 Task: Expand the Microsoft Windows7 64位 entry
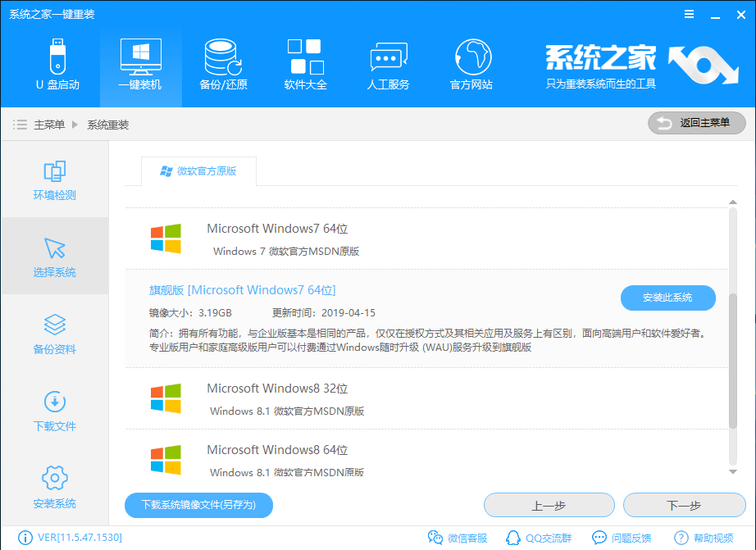[426, 239]
